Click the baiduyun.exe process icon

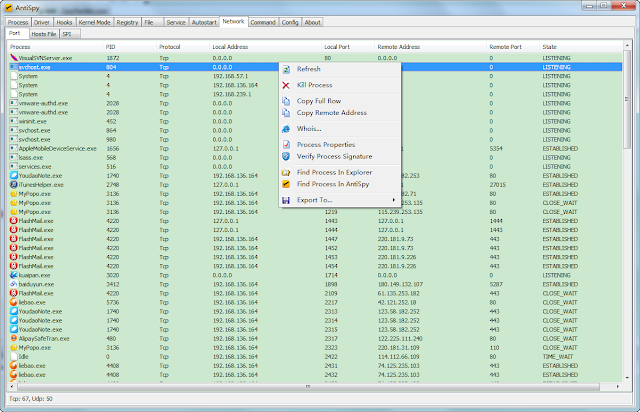[14, 284]
